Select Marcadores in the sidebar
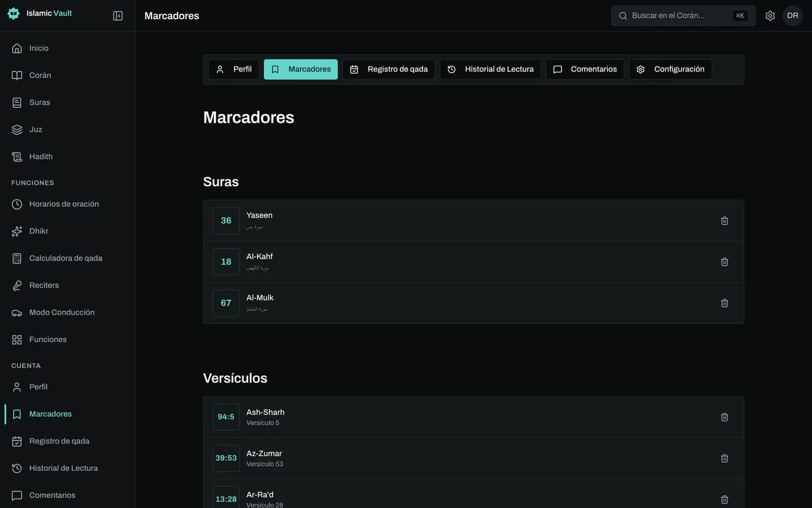Viewport: 812px width, 508px height. pyautogui.click(x=67, y=414)
